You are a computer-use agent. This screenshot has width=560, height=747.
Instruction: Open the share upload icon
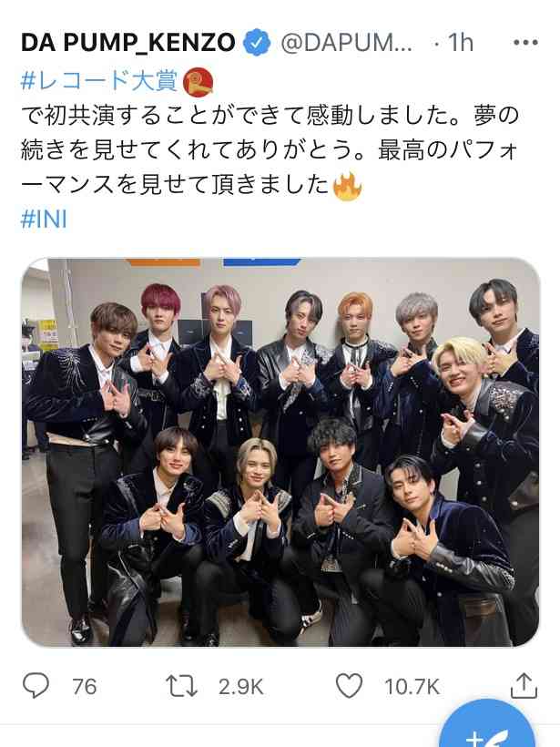click(x=524, y=686)
